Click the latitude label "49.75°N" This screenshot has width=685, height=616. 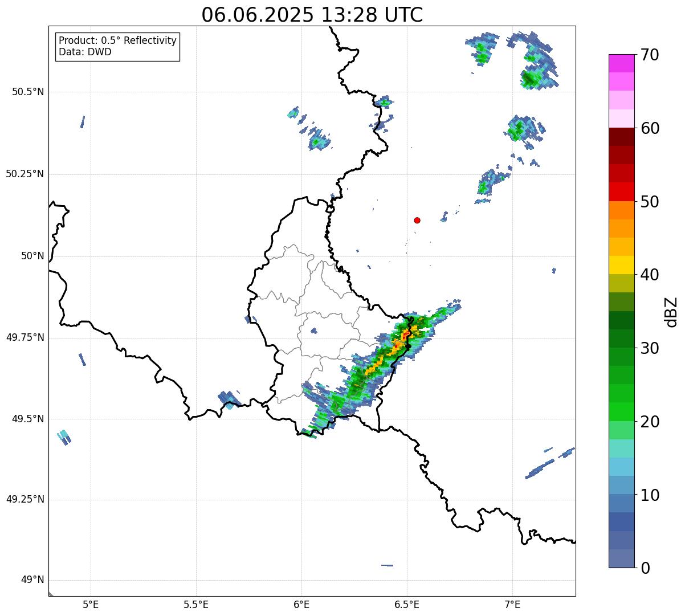click(x=25, y=338)
